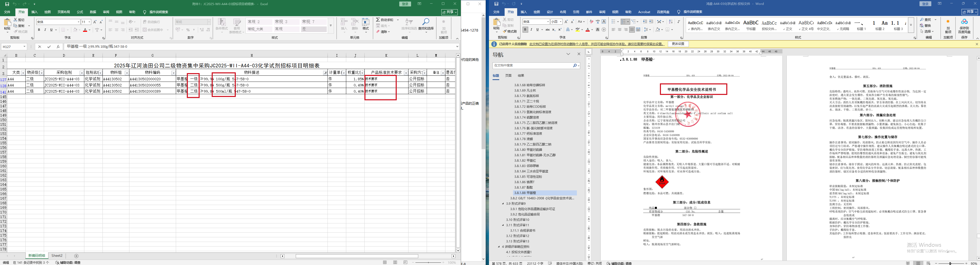Click Word navigation search field
Screen dimensions: 980x265
[x=532, y=65]
